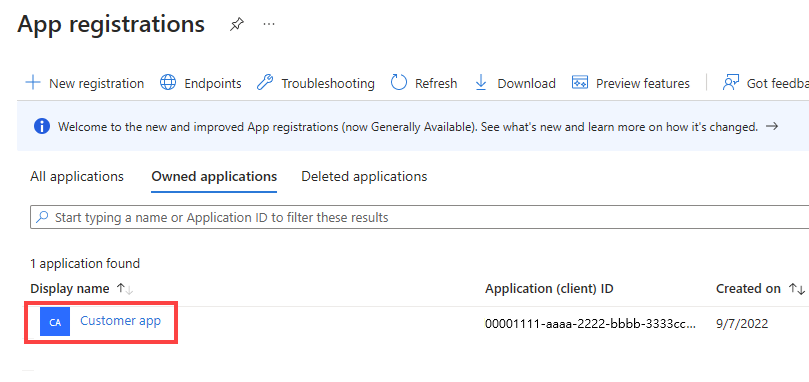
Task: Click the '1 application found' text
Action: [85, 264]
